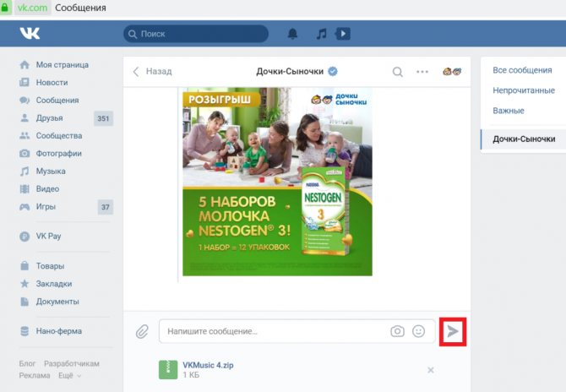Viewport: 566px width, 392px height.
Task: Open Новости in the sidebar
Action: click(52, 82)
